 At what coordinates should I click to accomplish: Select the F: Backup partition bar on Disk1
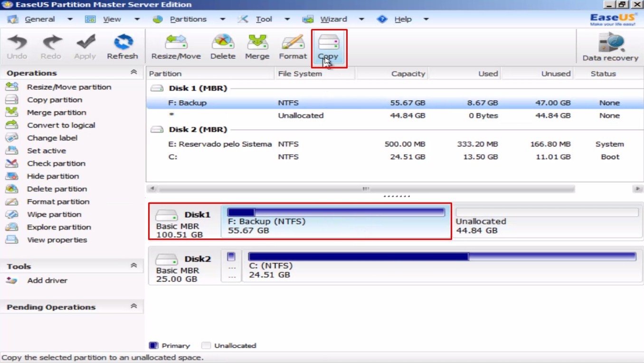336,221
